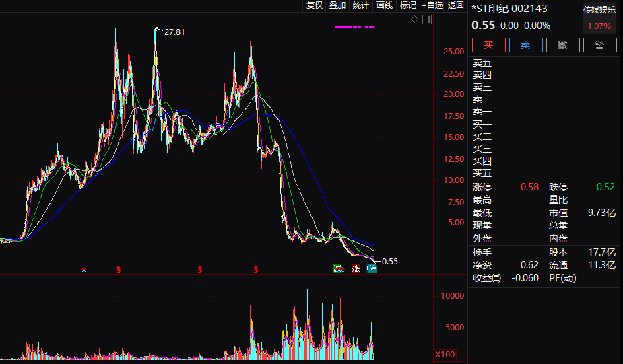Click the blue 卖 sell button
Screen dimensions: 623x364
click(525, 45)
